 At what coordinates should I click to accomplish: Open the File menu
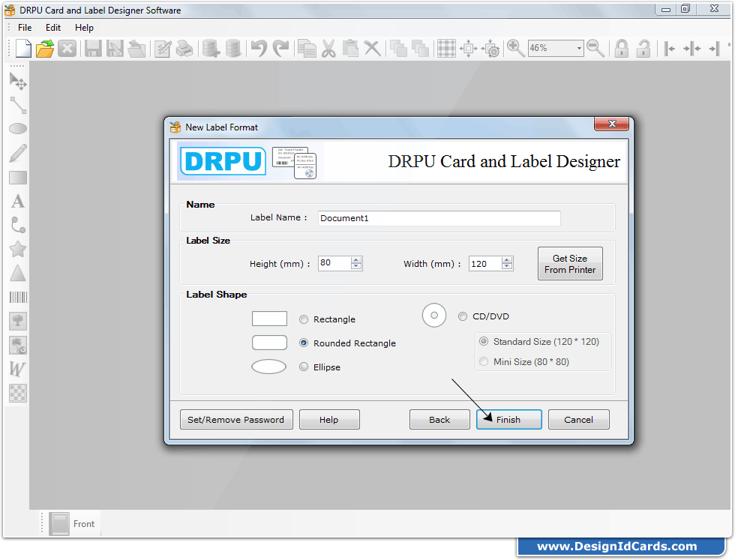coord(25,28)
